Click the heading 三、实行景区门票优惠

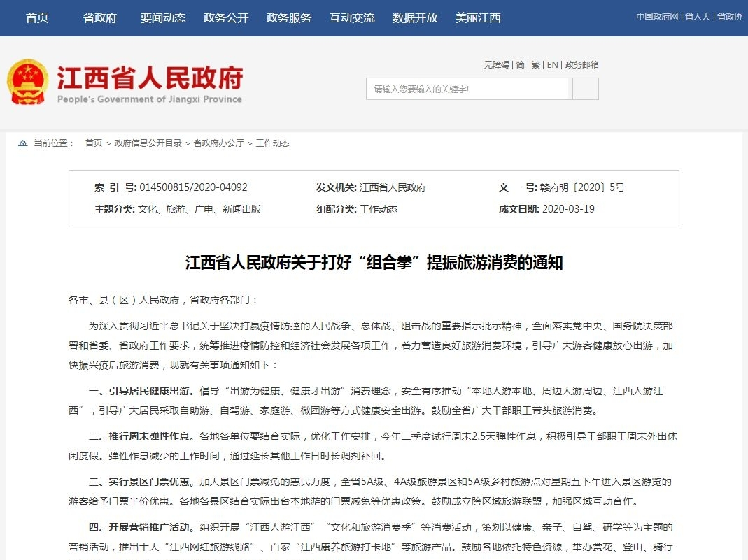tap(141, 482)
